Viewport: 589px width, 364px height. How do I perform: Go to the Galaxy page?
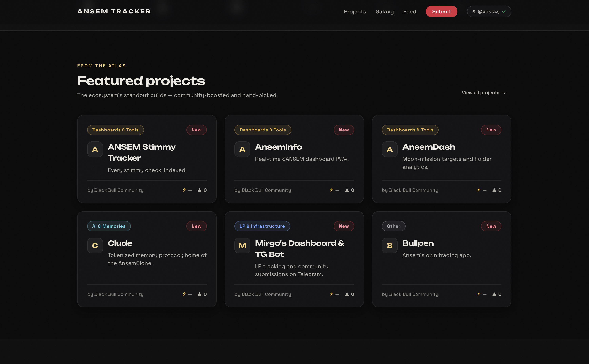(384, 11)
